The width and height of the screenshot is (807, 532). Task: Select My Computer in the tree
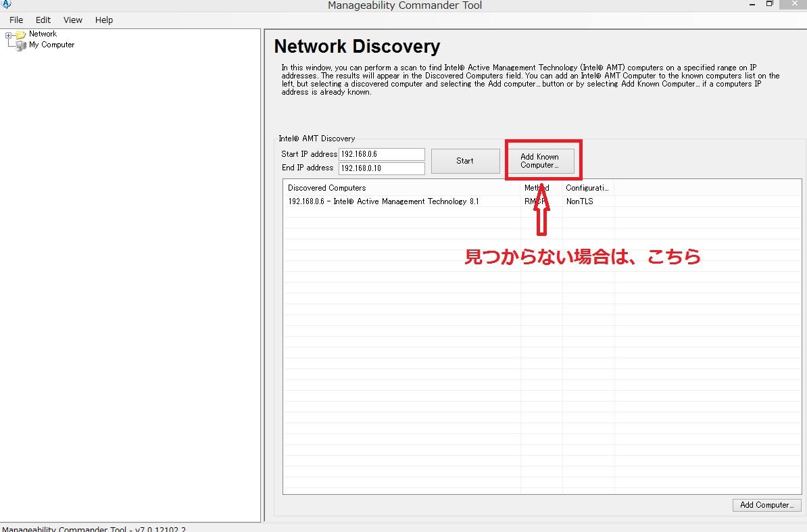(x=51, y=45)
